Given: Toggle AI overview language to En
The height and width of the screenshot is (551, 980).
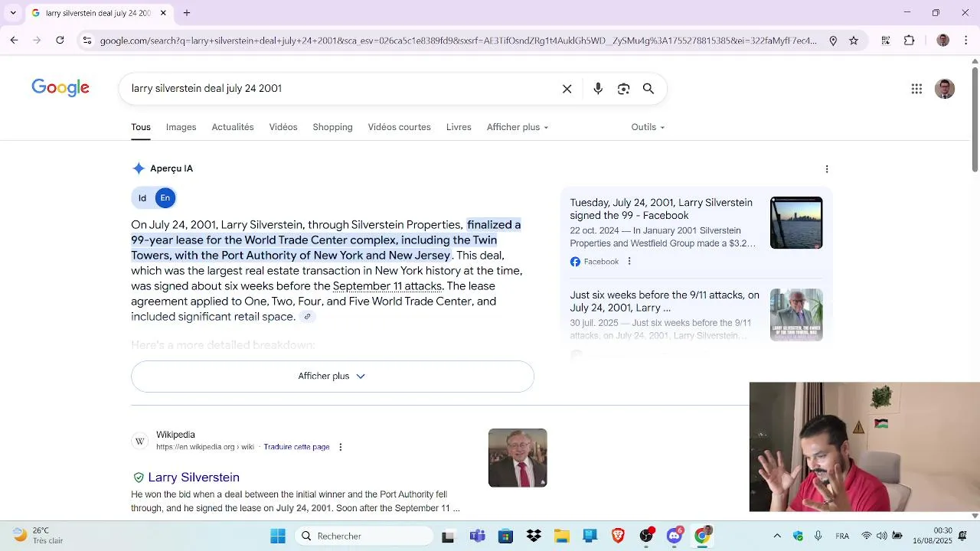Looking at the screenshot, I should (165, 198).
